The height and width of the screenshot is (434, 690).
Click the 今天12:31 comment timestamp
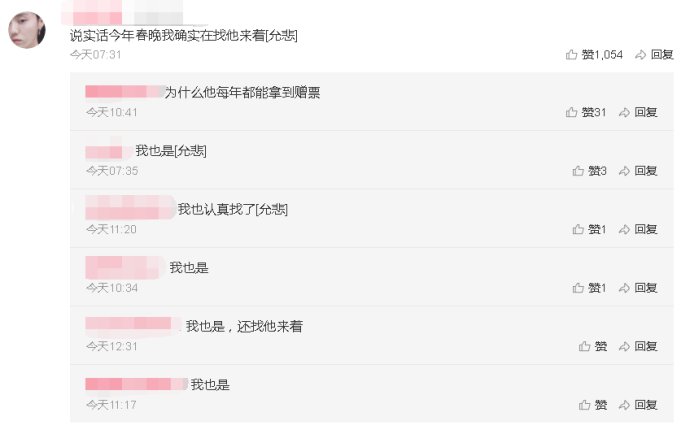click(111, 346)
